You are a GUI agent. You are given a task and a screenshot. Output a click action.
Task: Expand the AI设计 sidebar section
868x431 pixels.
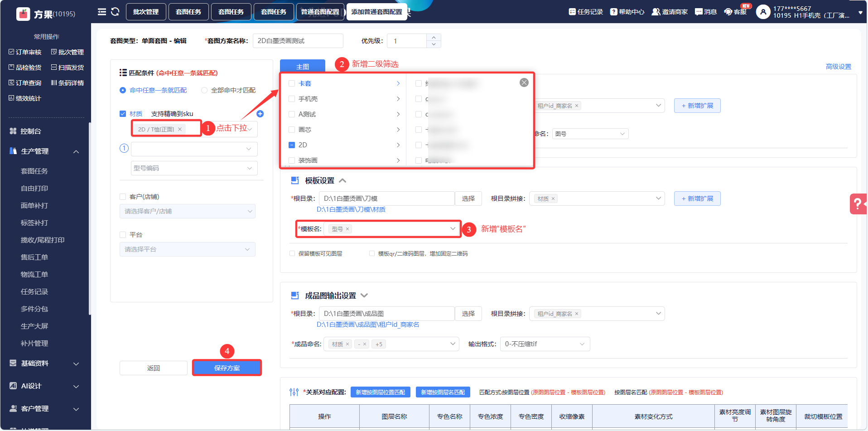point(76,386)
